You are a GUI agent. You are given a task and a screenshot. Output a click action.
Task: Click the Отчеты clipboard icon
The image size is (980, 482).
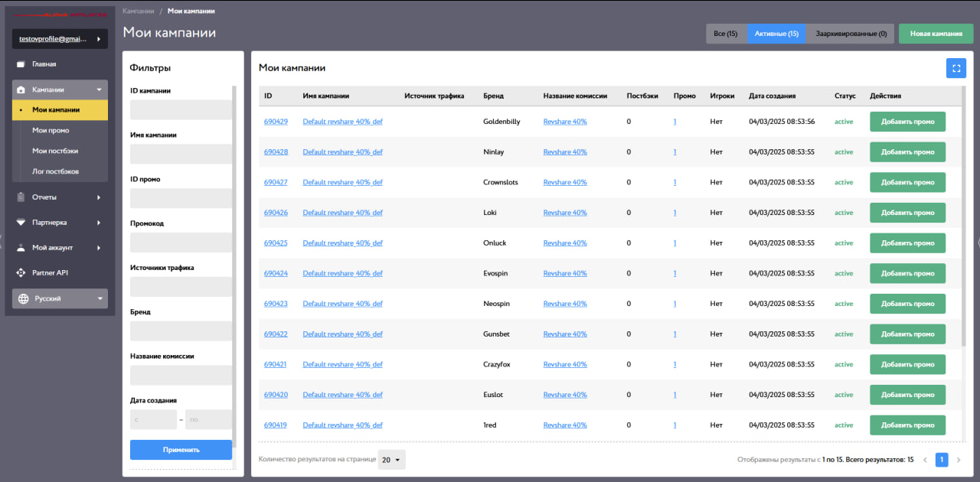click(21, 197)
